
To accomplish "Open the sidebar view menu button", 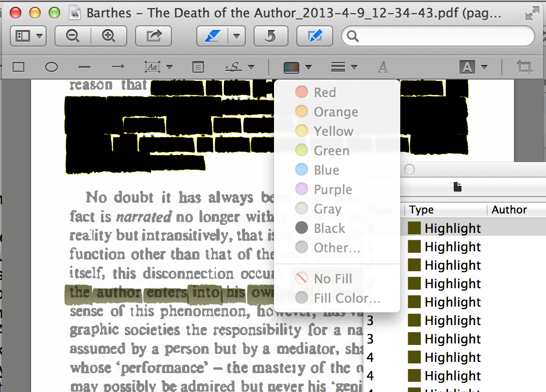I will (28, 36).
